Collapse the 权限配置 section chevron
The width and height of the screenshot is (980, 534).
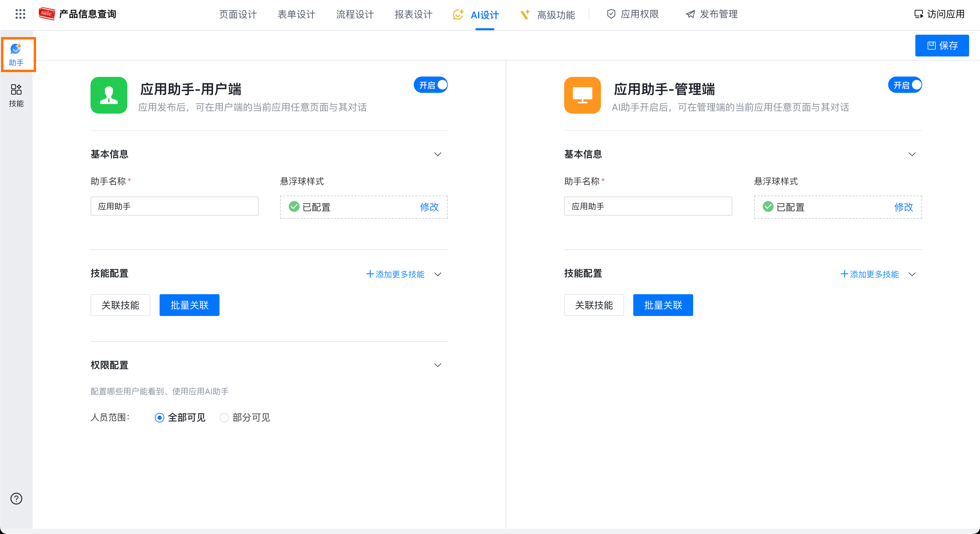click(438, 365)
